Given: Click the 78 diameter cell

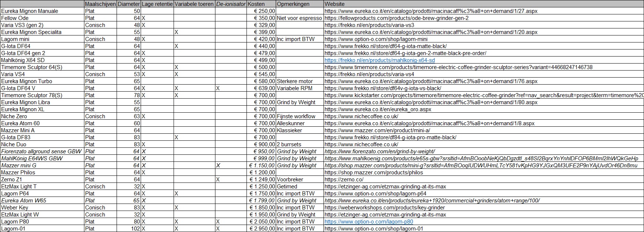Looking at the screenshot, I should (129, 95).
